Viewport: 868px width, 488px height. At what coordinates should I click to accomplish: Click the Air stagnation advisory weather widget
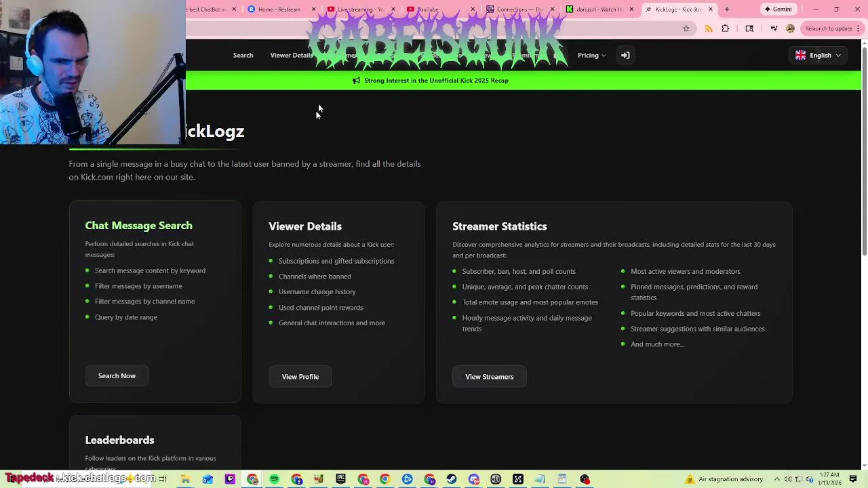724,479
